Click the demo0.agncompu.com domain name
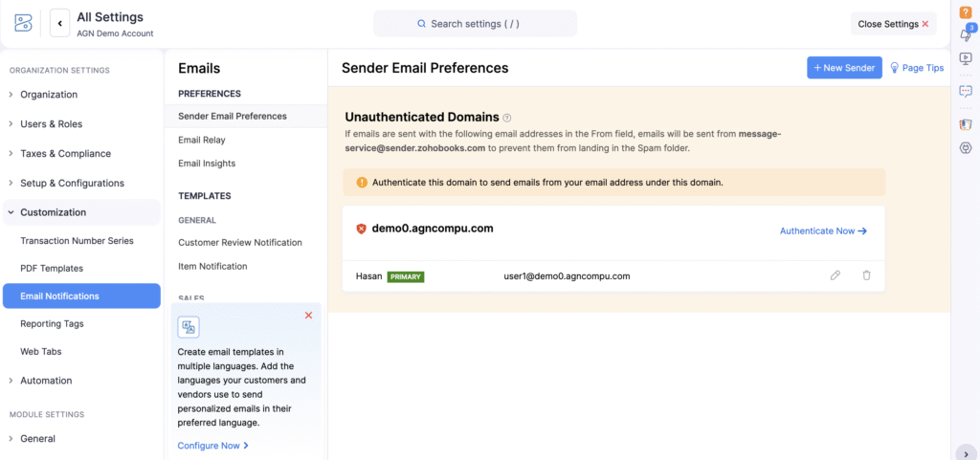This screenshot has height=460, width=980. click(433, 229)
